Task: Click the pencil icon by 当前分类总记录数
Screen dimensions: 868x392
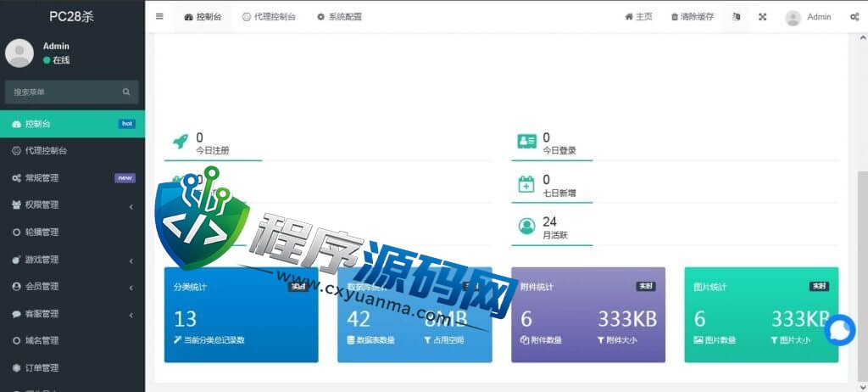Action: pos(178,340)
